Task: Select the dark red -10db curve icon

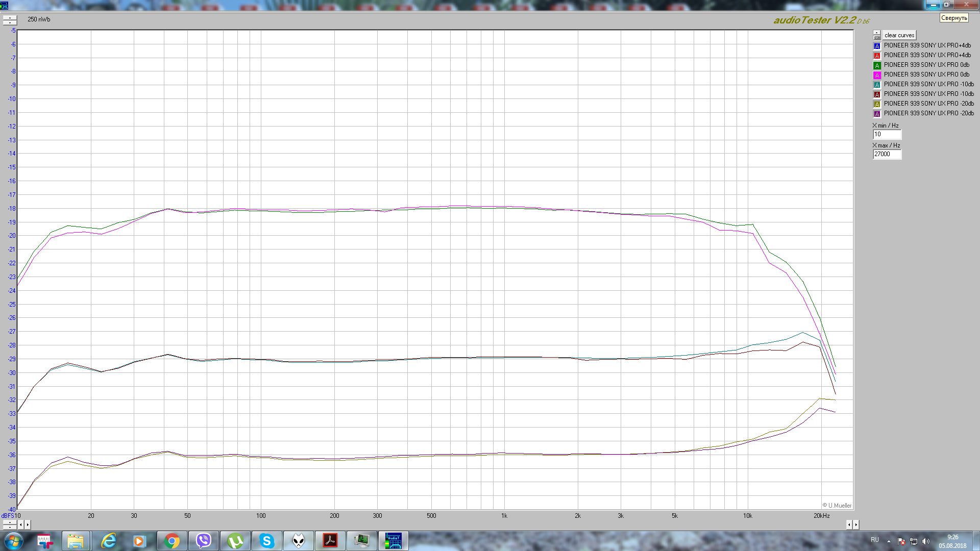Action: point(877,94)
